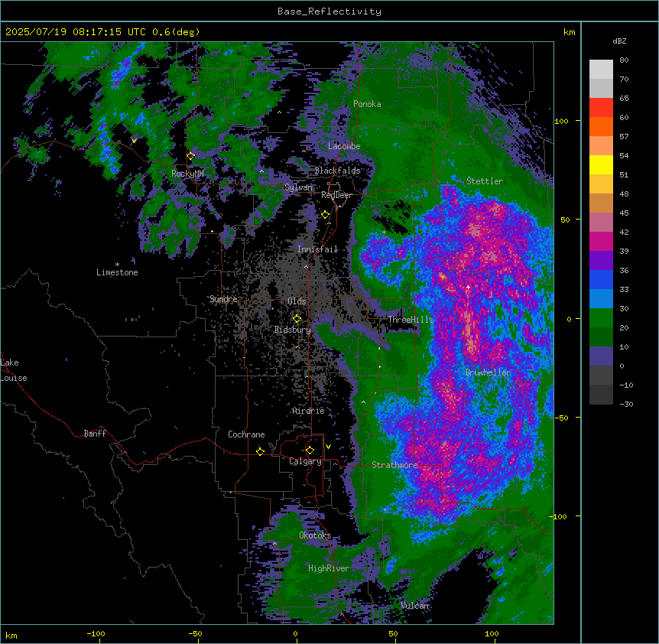Click the yellow station marker near RockyMH
The height and width of the screenshot is (644, 659).
tap(191, 155)
